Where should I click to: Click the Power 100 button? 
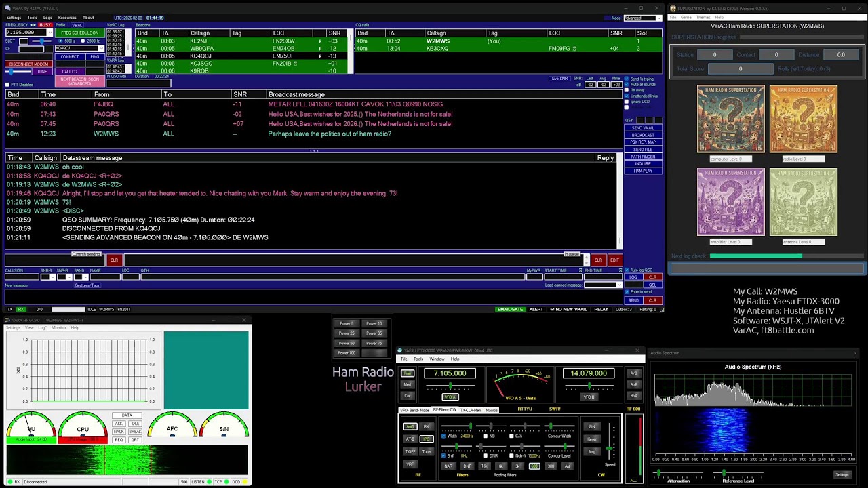[347, 353]
